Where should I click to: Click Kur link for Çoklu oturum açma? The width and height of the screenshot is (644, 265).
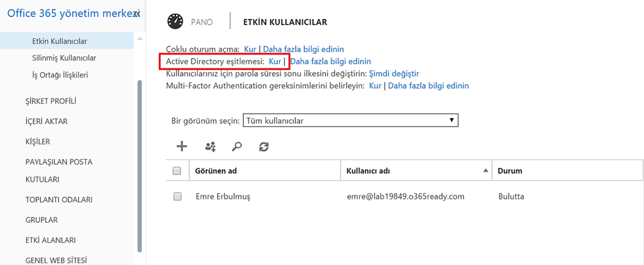click(250, 50)
